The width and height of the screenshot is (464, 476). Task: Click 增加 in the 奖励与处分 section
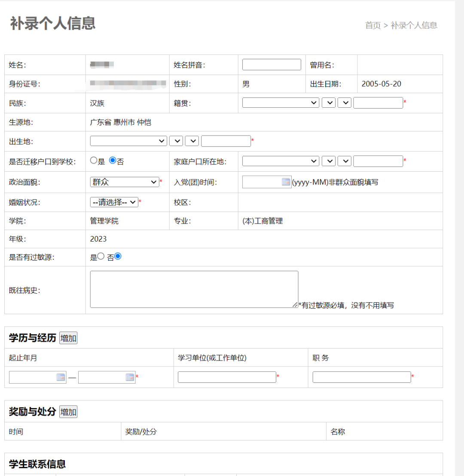(x=67, y=412)
